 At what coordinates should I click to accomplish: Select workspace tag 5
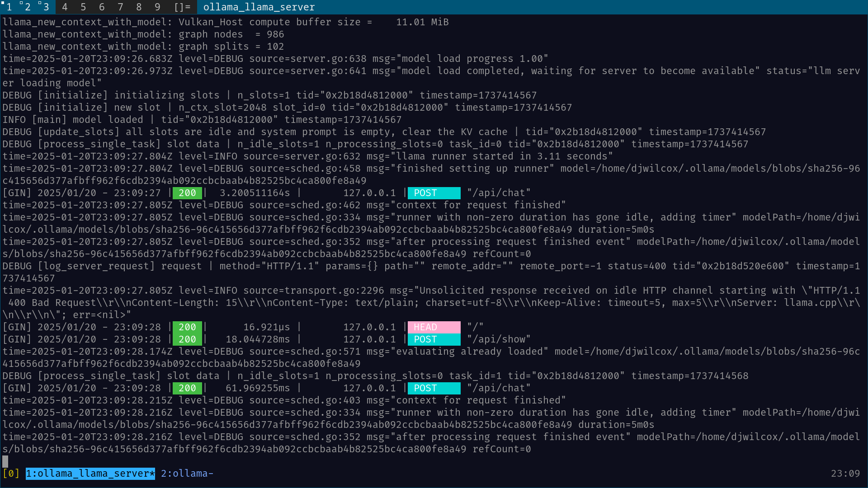[83, 7]
